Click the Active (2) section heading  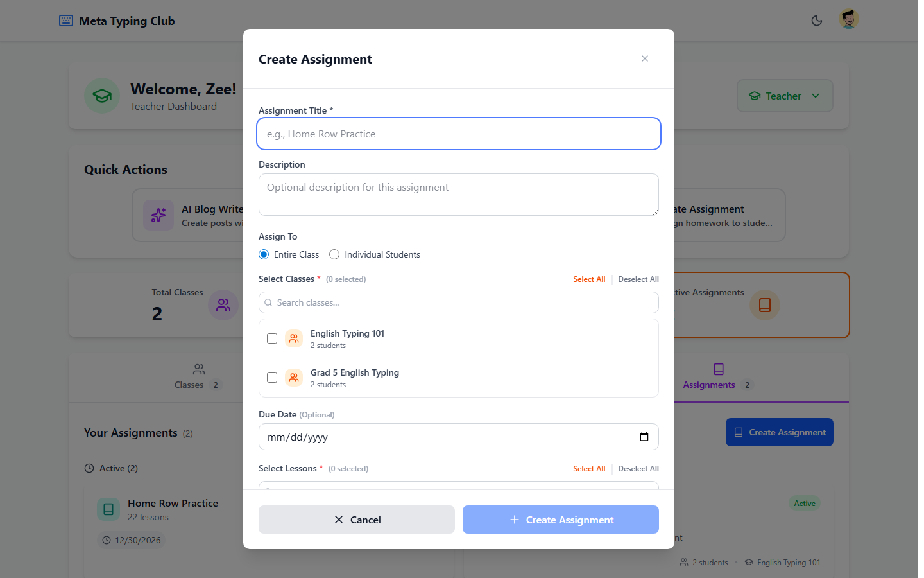coord(119,468)
